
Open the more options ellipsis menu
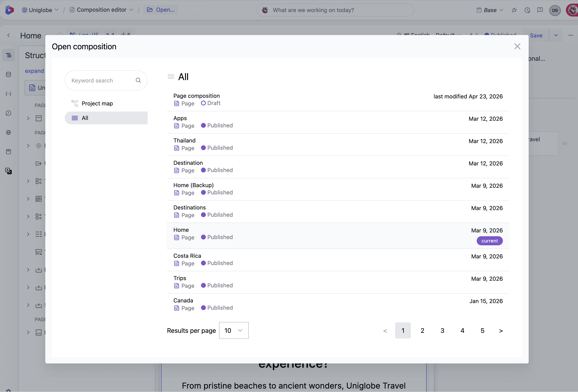click(571, 35)
